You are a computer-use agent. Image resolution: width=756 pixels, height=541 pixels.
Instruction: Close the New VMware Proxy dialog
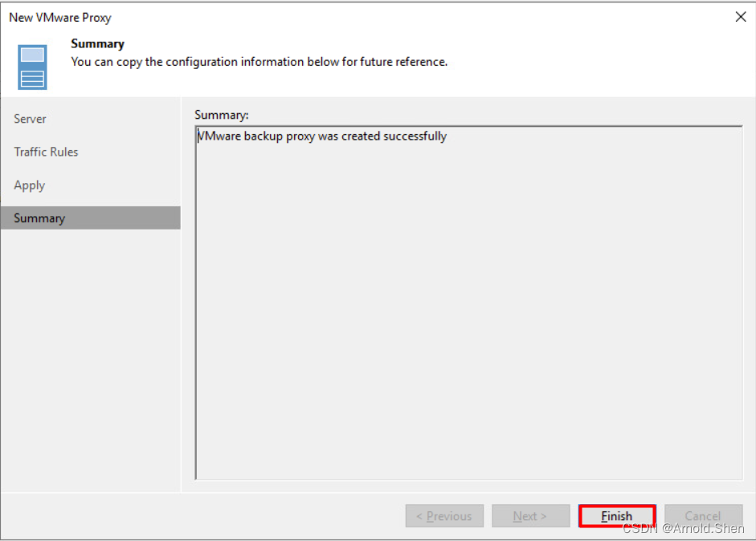741,17
